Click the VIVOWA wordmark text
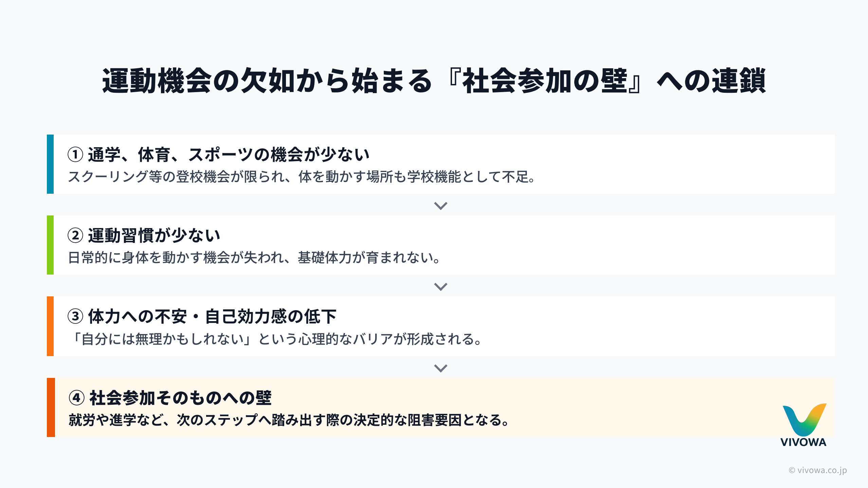The image size is (868, 488). pos(803,442)
